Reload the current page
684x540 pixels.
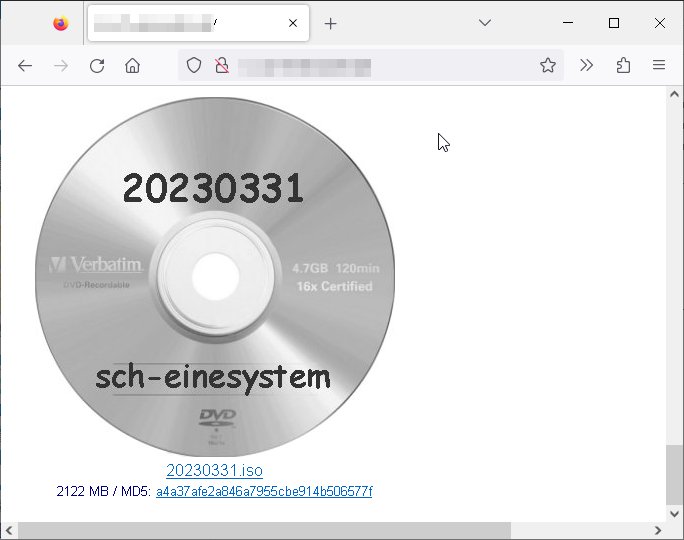click(x=97, y=66)
